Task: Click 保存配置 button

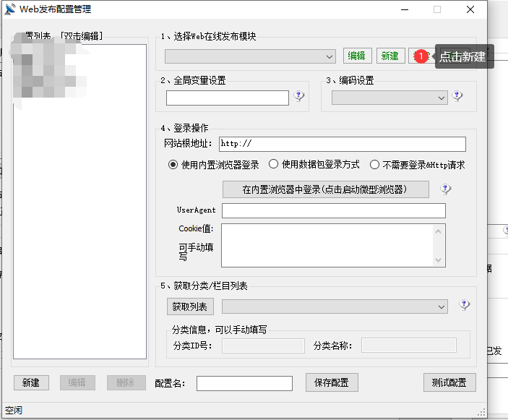Action: pyautogui.click(x=332, y=382)
